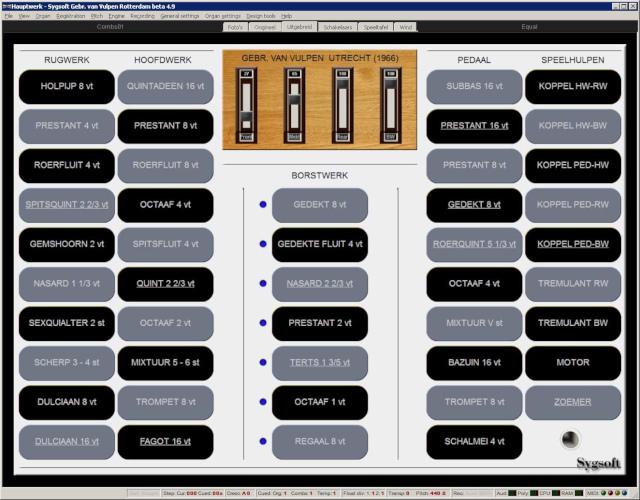Activate the KOPPEL HW-RW coupler
Viewport: 640px width, 500px height.
coord(573,87)
